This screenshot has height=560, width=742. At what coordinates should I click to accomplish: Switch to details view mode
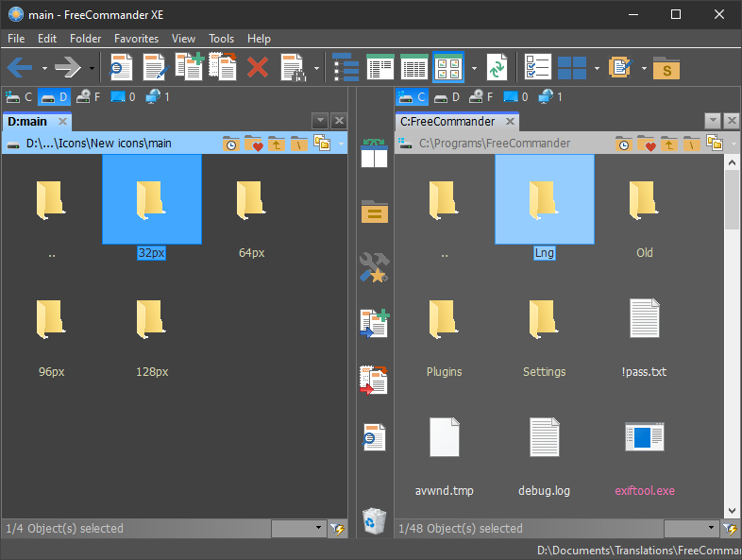click(x=414, y=67)
